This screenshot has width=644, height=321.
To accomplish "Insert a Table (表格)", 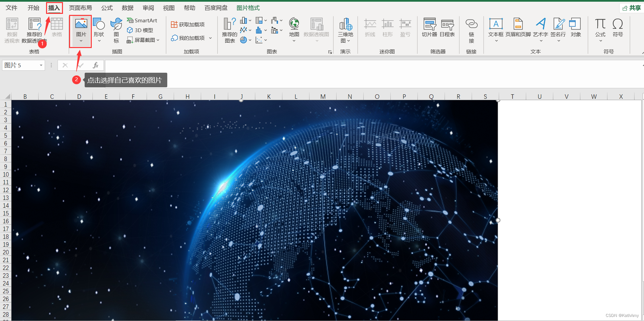I will pyautogui.click(x=57, y=27).
